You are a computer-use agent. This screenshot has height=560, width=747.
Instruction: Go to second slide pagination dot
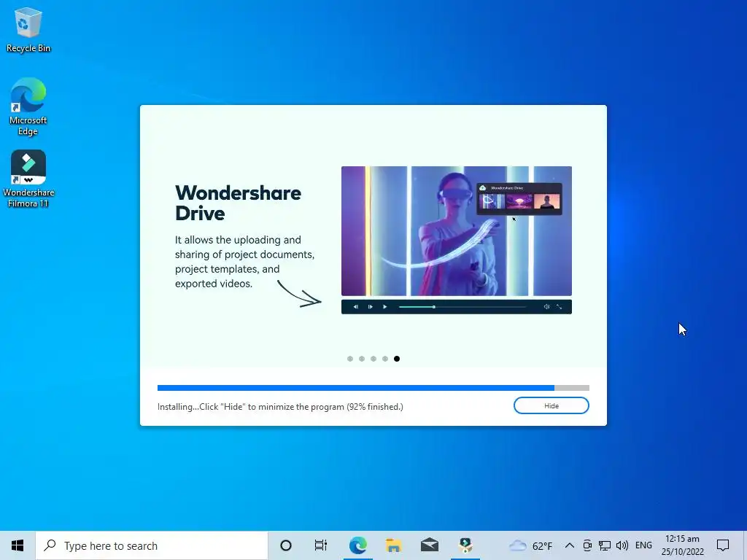pos(362,359)
